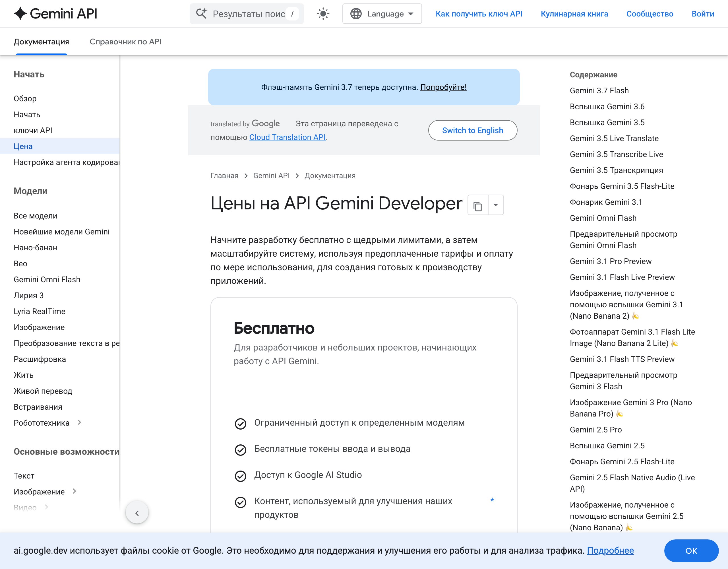Click Попробуйте! link in banner

click(x=443, y=87)
